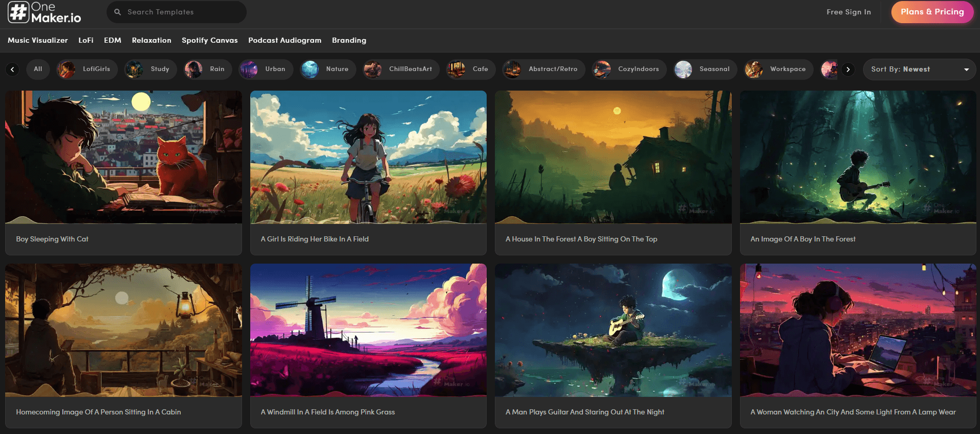Go to the EDM section

tap(112, 40)
